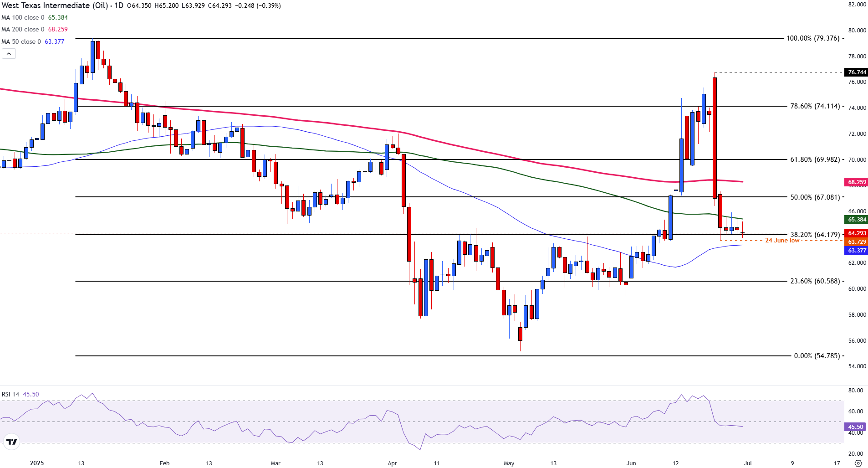Viewport: 868px width, 468px height.
Task: Select the RSI 14 indicator legend
Action: 20,394
